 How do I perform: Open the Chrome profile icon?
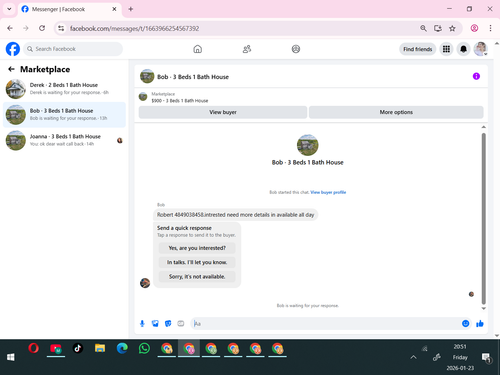tap(474, 28)
